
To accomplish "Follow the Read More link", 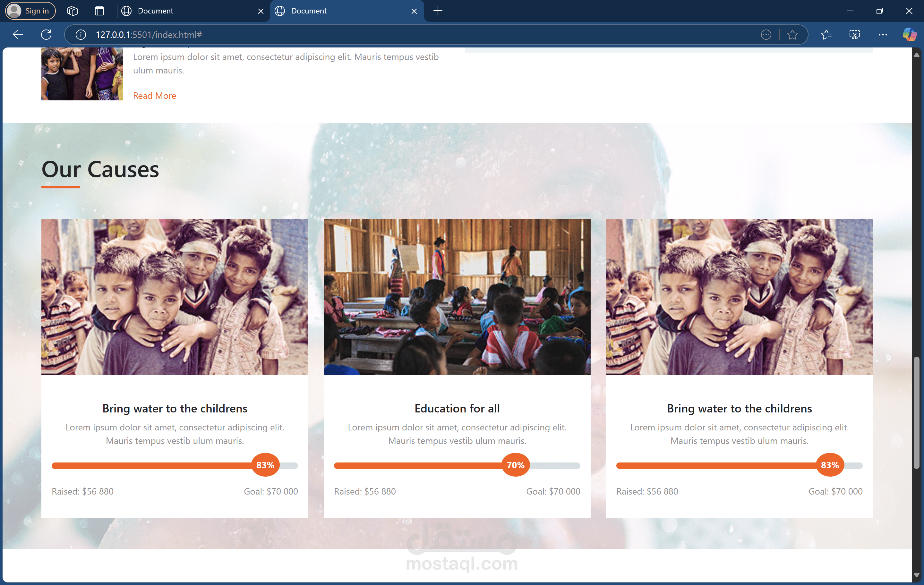I will [154, 96].
